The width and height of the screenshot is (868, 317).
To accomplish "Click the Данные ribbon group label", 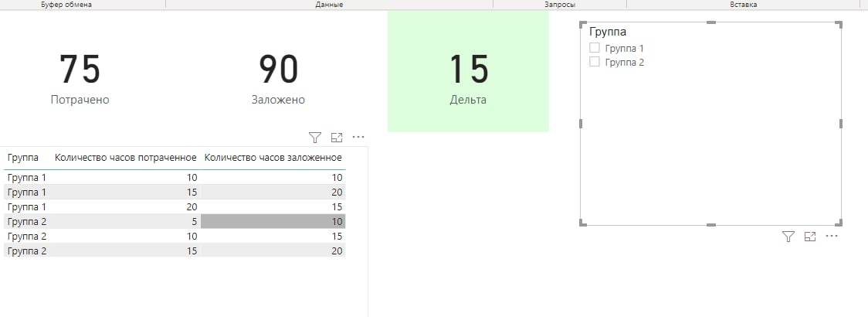I will click(x=330, y=5).
